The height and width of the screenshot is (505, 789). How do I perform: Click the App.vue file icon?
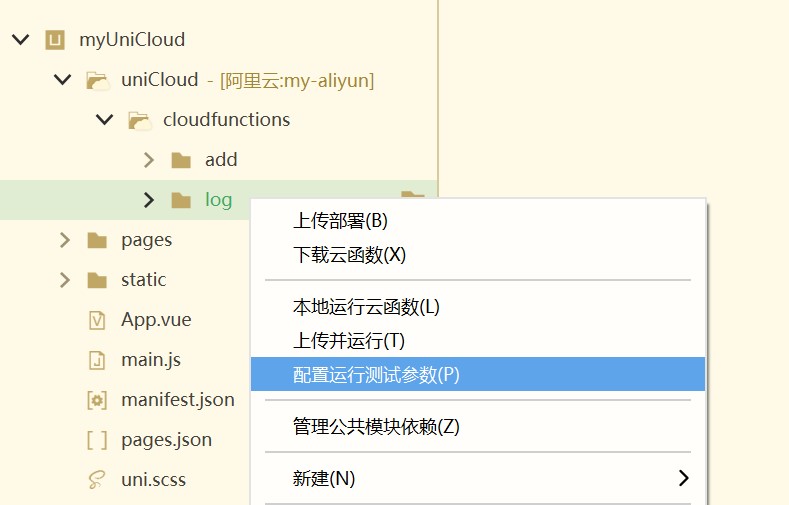pos(97,320)
